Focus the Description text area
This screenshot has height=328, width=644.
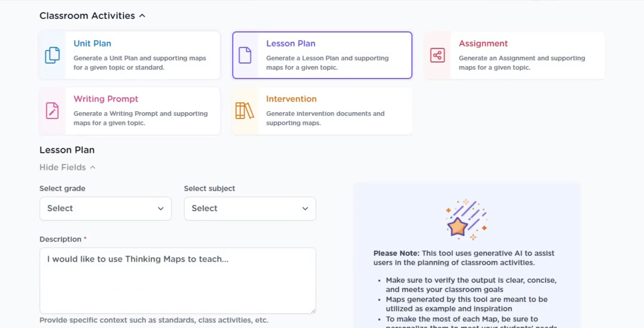click(x=178, y=281)
